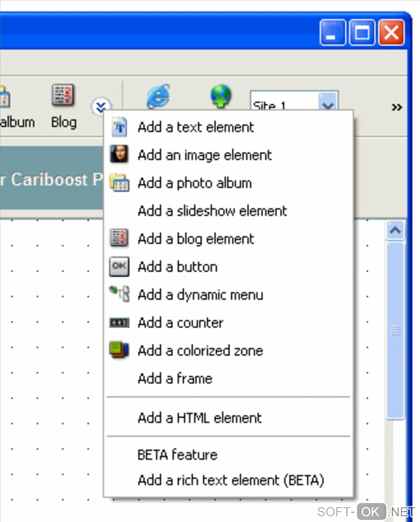
Task: Click the colorized zone icon
Action: point(119,350)
